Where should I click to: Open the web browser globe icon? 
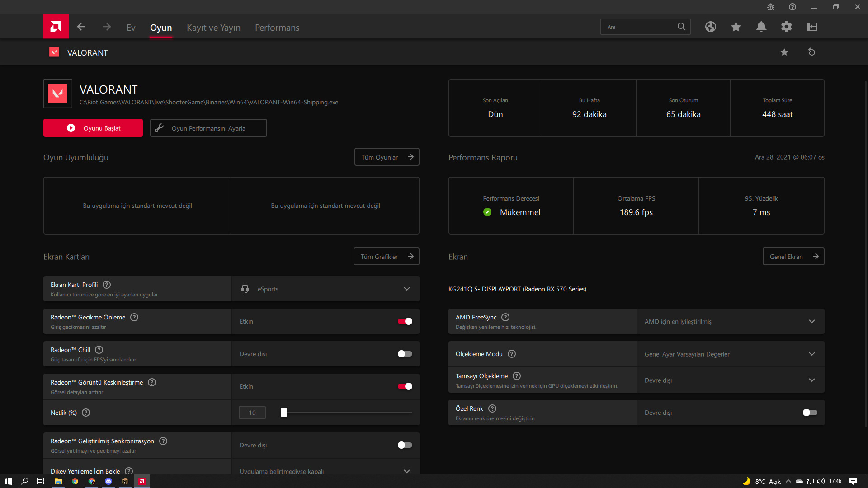point(711,27)
